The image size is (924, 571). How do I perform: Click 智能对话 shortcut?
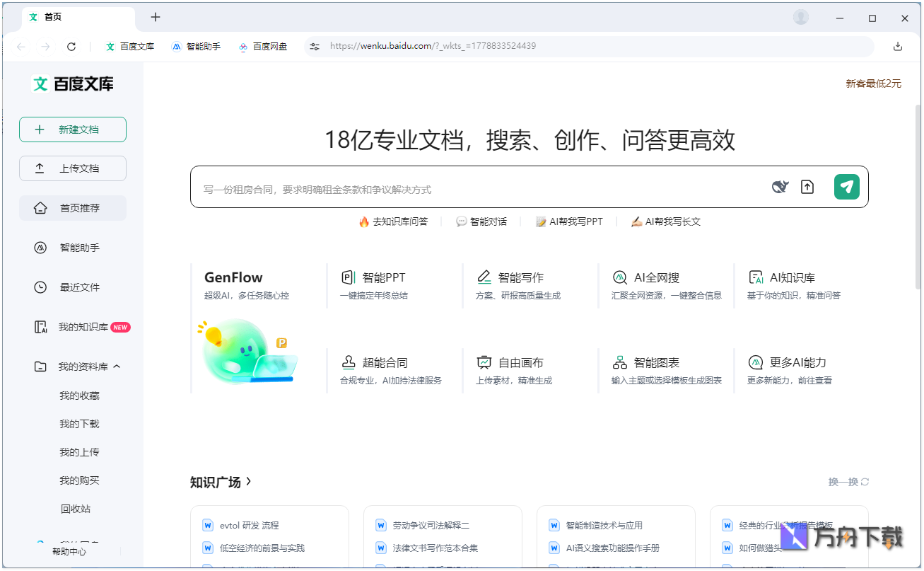pos(481,221)
